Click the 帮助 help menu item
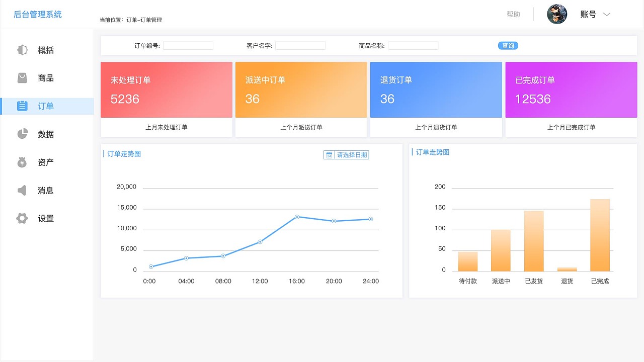 pos(513,14)
